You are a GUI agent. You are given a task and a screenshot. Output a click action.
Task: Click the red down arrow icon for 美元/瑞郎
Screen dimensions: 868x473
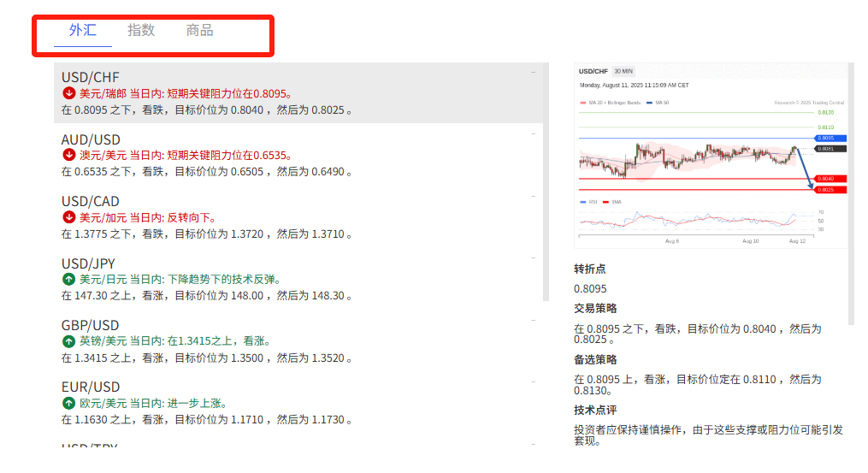pos(68,93)
